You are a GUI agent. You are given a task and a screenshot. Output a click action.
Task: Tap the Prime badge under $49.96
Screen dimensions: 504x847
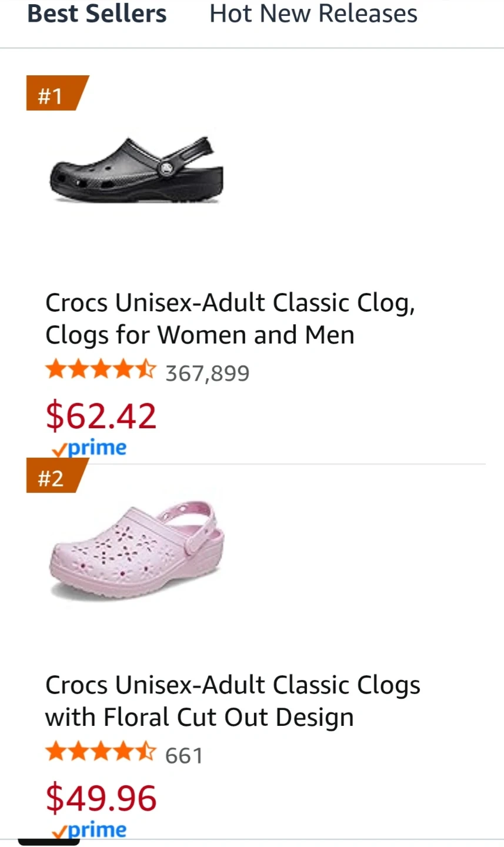90,830
